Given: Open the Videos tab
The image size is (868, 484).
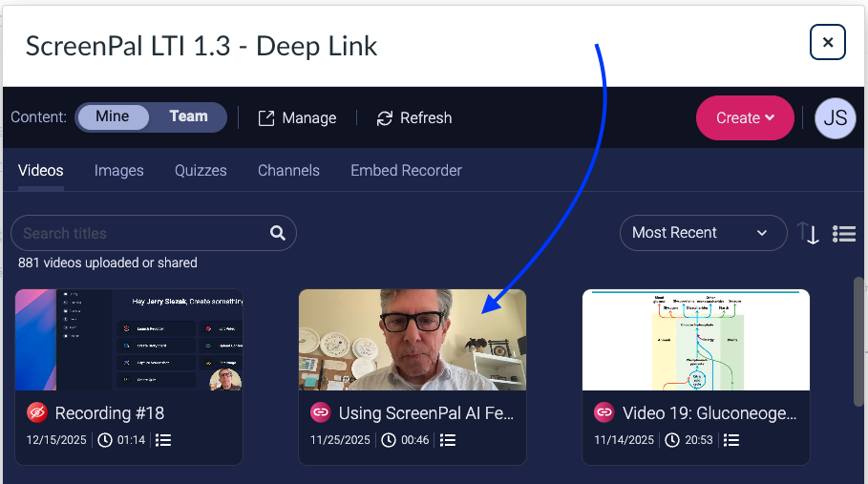Looking at the screenshot, I should (x=41, y=170).
